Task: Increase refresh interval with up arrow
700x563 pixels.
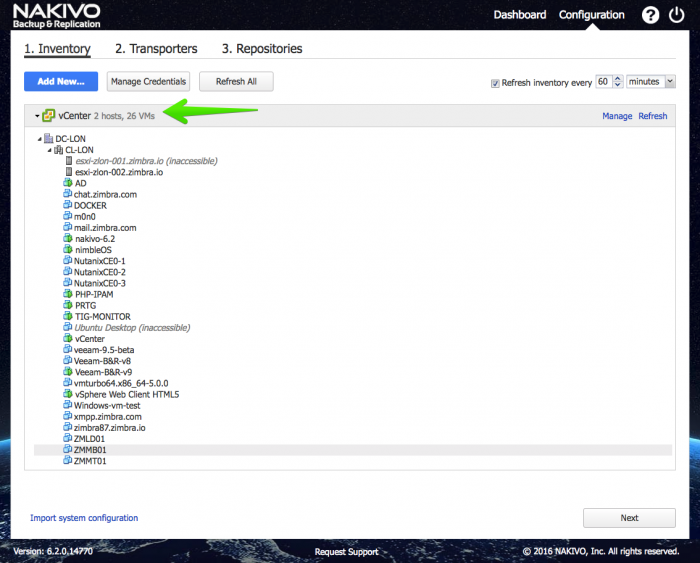Action: click(x=617, y=79)
